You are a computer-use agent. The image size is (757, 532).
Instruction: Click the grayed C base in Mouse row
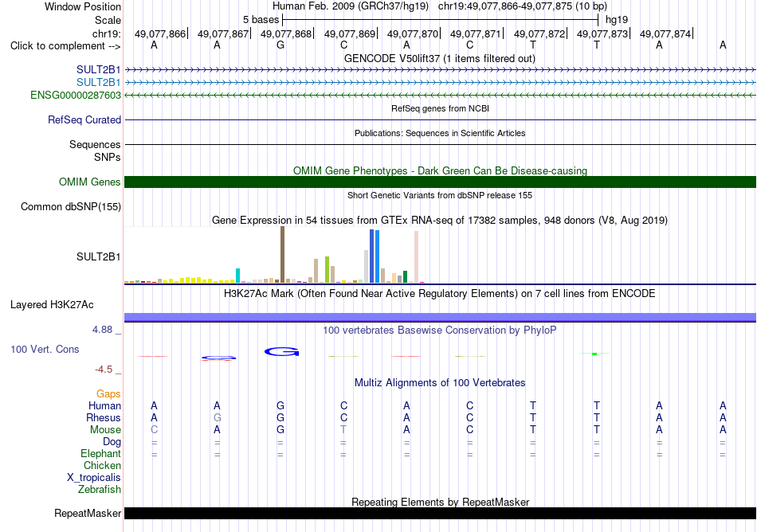(x=154, y=429)
